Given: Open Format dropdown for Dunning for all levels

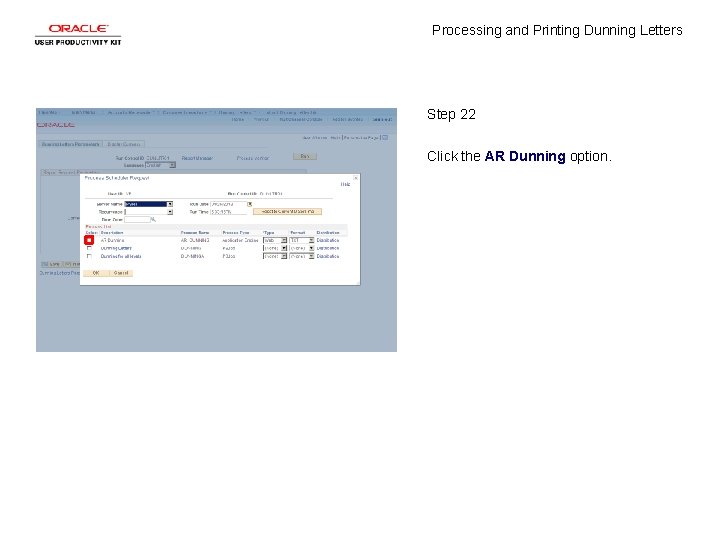Looking at the screenshot, I should [x=302, y=256].
